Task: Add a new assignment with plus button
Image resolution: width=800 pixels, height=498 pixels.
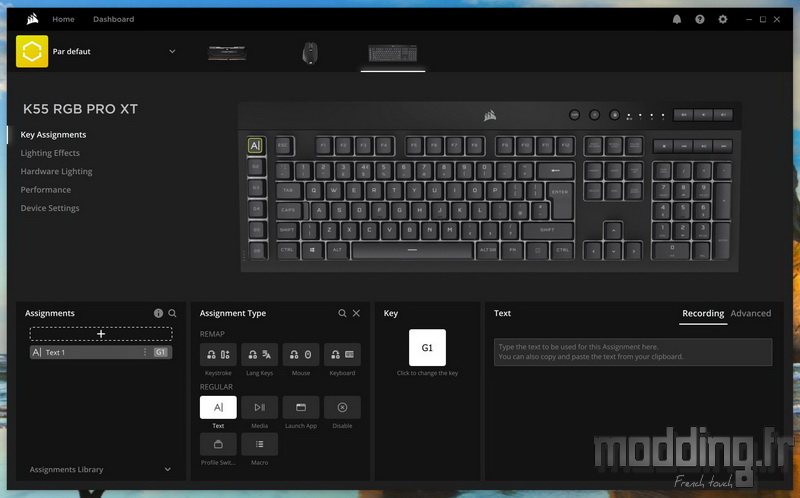Action: (101, 334)
